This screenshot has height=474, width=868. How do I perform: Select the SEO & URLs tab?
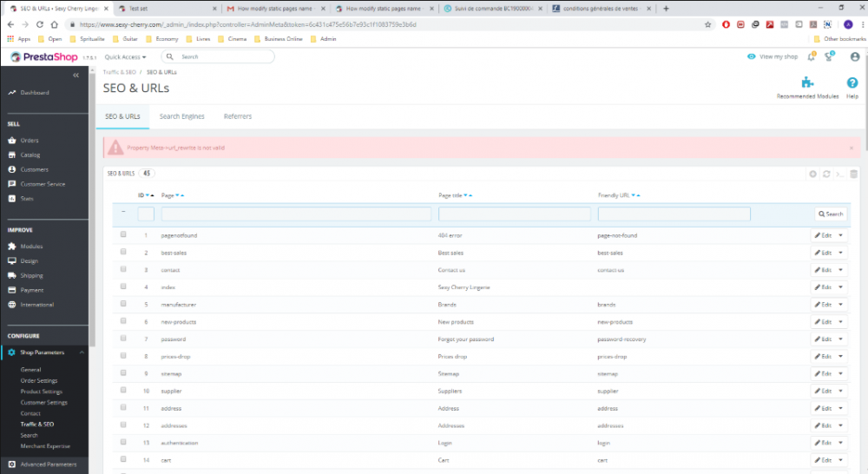point(122,116)
